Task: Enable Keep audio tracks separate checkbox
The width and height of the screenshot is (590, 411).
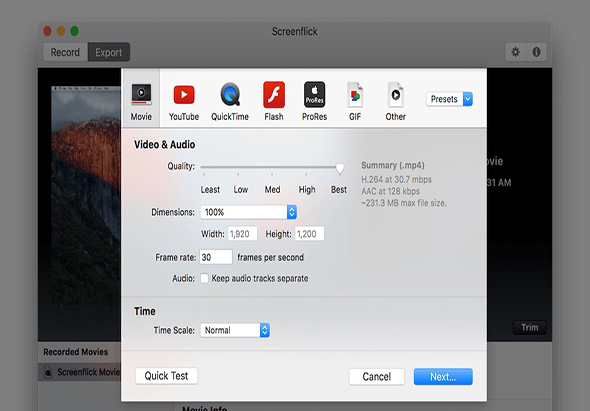Action: coord(204,279)
